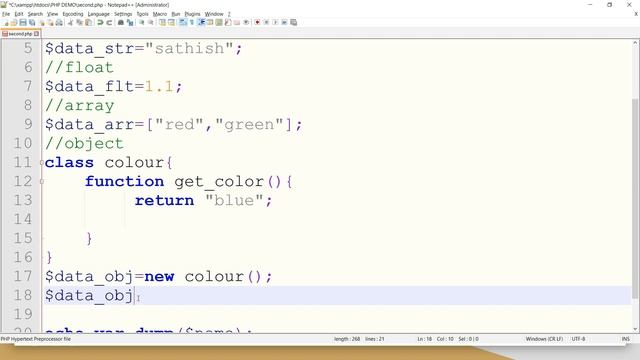Viewport: 640px width, 360px height.
Task: Toggle the Indent Guide toolbar button
Action: (x=201, y=22)
